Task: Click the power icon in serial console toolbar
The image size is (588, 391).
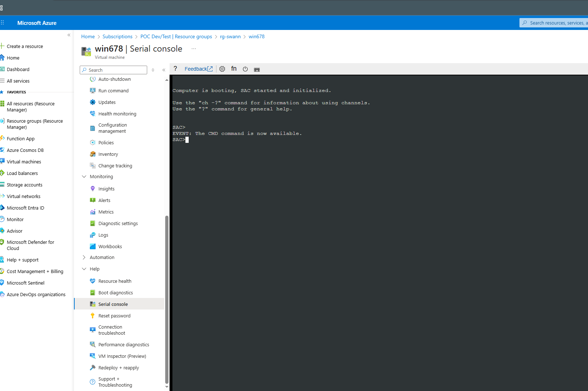Action: point(245,69)
